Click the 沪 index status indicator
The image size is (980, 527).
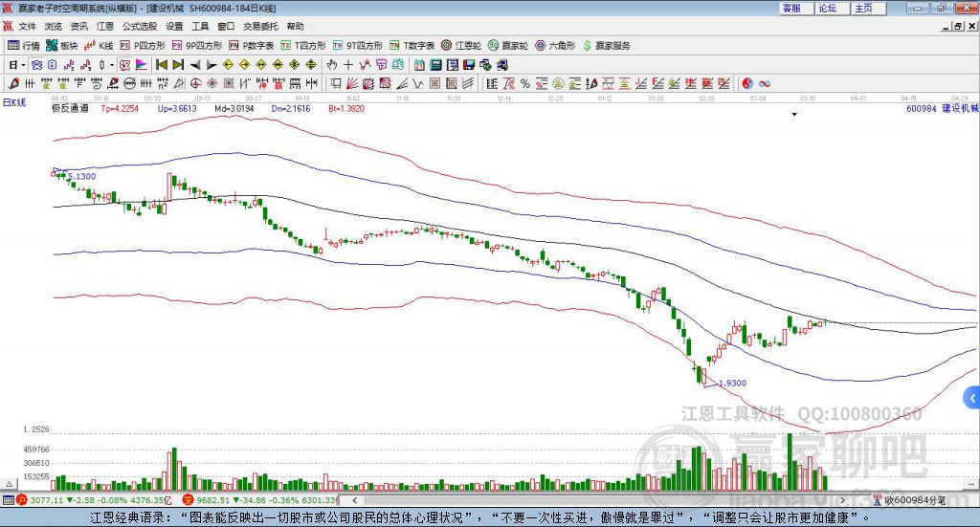22,500
